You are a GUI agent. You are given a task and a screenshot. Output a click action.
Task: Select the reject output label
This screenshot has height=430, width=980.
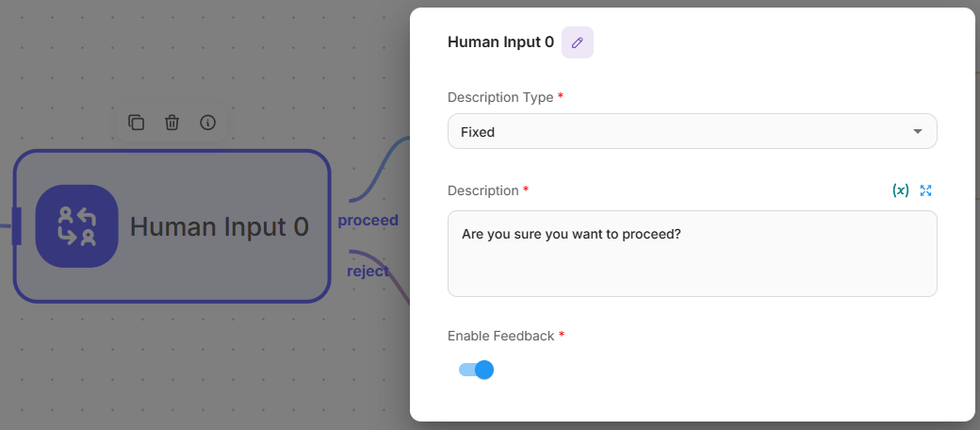pyautogui.click(x=367, y=271)
